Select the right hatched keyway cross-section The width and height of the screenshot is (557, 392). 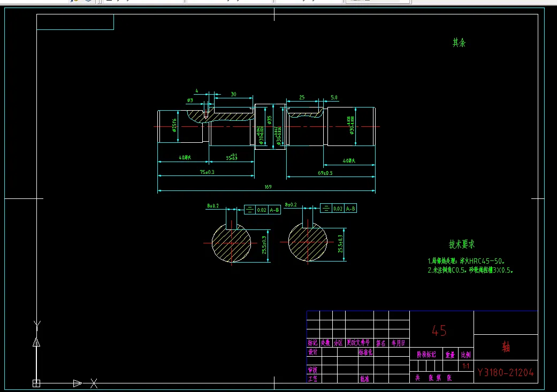point(308,242)
